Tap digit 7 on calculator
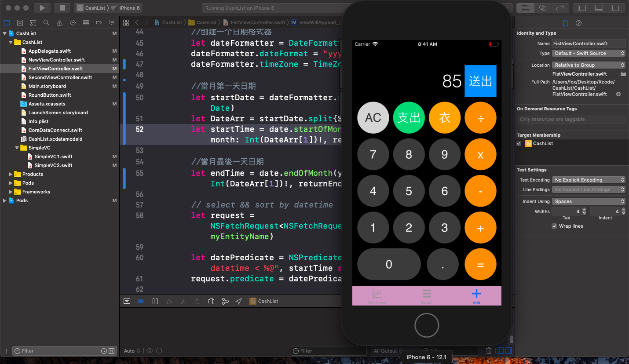The height and width of the screenshot is (364, 629). (x=373, y=154)
